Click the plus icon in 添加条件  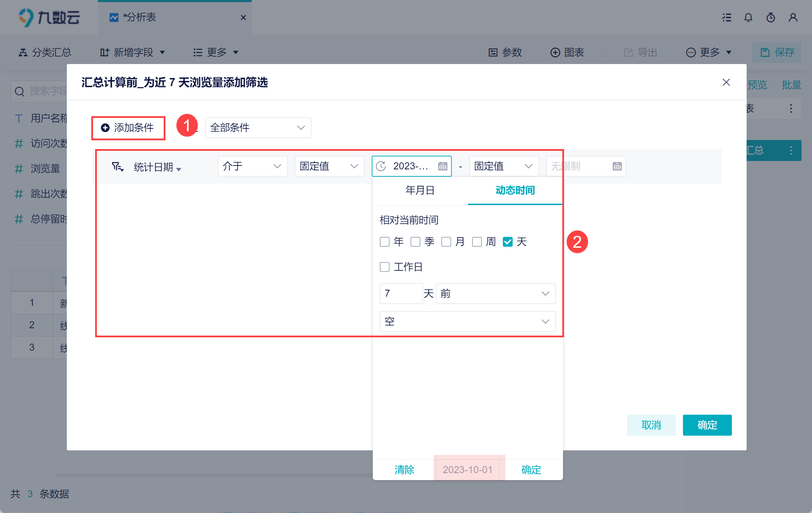click(105, 128)
